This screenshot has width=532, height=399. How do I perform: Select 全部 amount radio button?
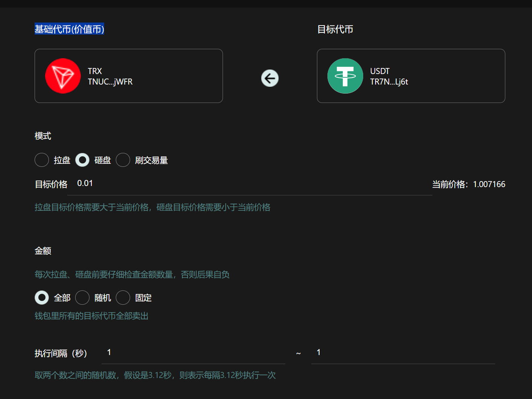42,298
